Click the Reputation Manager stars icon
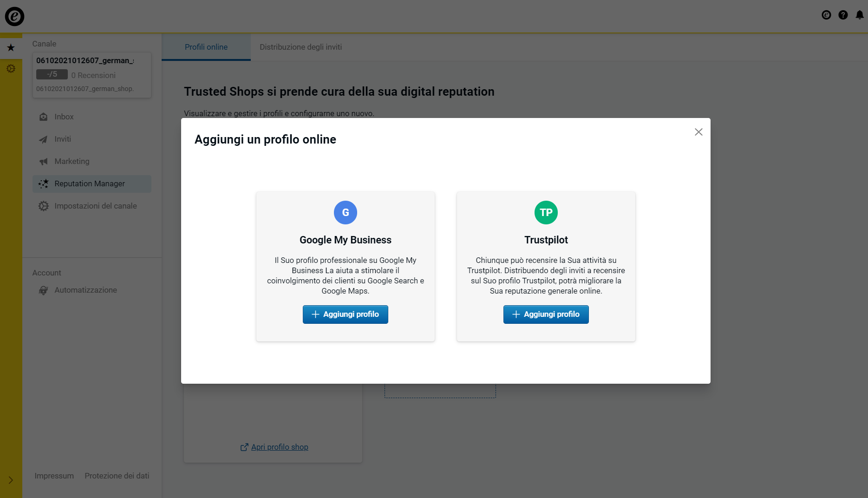The width and height of the screenshot is (868, 498). [x=43, y=183]
